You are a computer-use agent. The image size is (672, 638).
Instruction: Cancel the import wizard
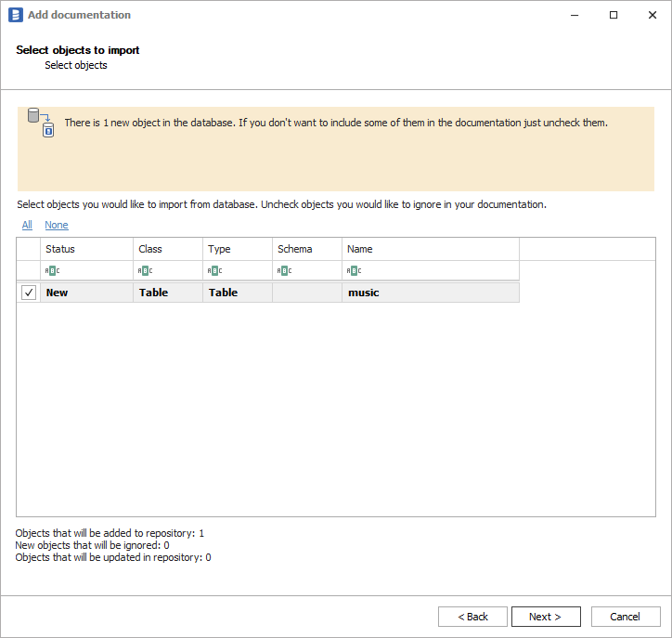point(625,617)
